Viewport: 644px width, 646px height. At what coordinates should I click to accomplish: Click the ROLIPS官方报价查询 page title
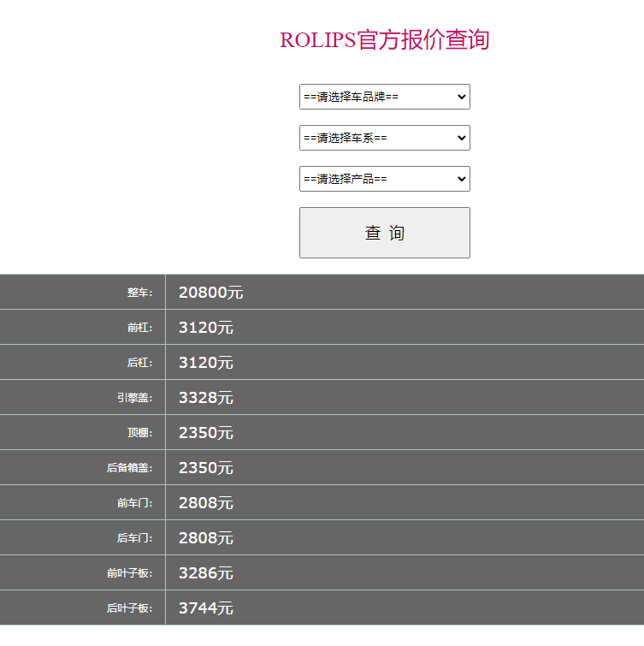pyautogui.click(x=384, y=40)
